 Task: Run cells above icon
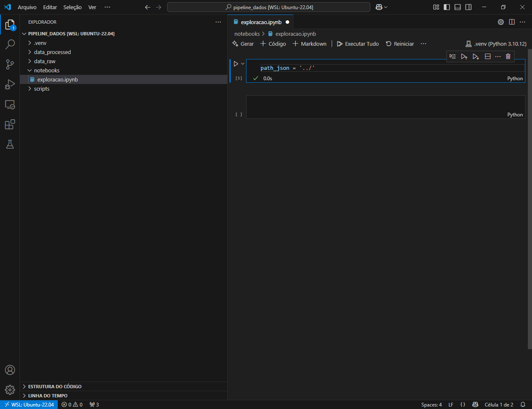click(464, 57)
